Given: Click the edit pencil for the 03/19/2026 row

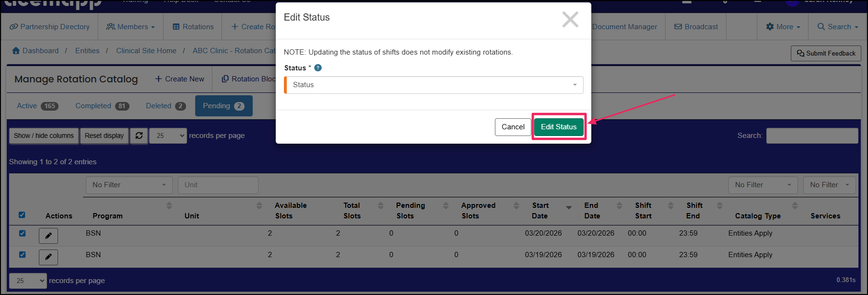Looking at the screenshot, I should click(48, 257).
